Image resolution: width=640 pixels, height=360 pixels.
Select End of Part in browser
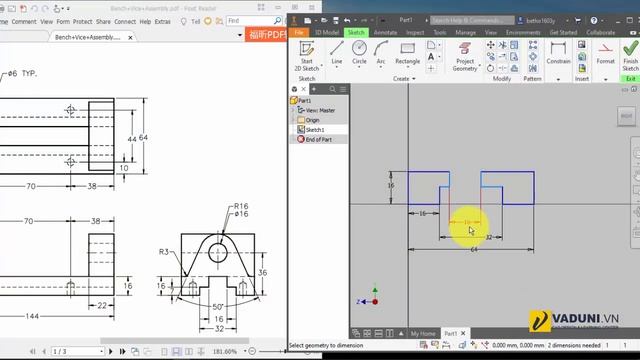pos(315,140)
